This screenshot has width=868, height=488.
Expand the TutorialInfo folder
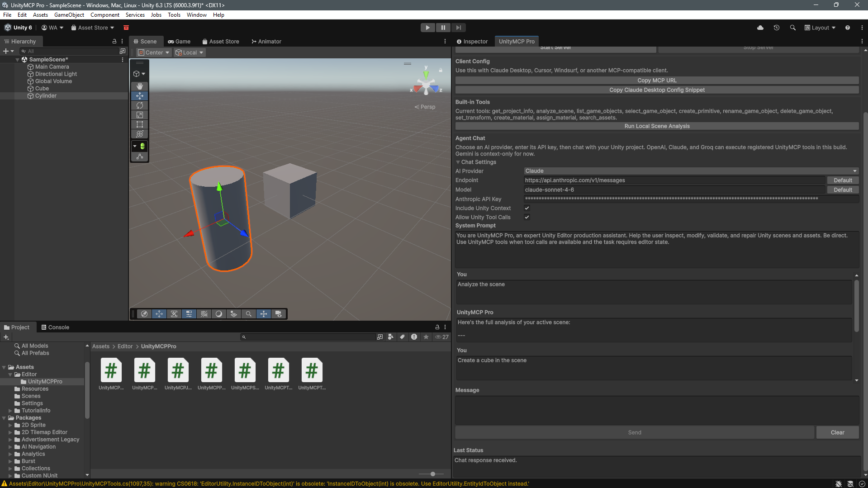pyautogui.click(x=10, y=411)
